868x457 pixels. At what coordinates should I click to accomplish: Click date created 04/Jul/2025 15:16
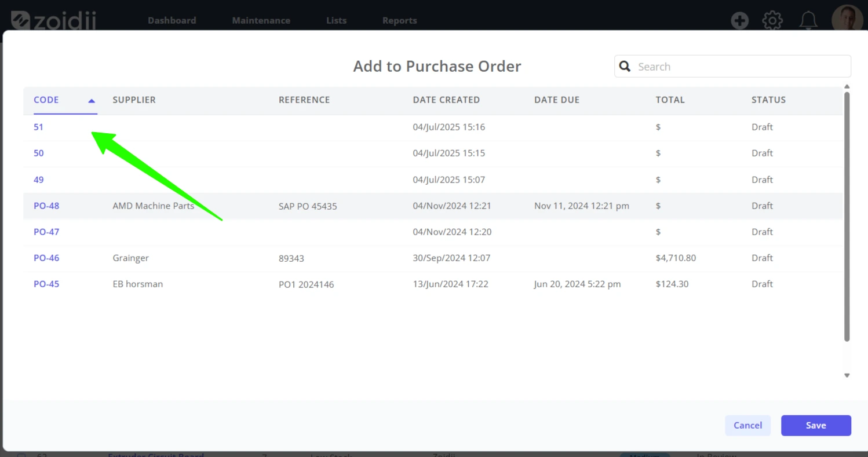coord(449,127)
